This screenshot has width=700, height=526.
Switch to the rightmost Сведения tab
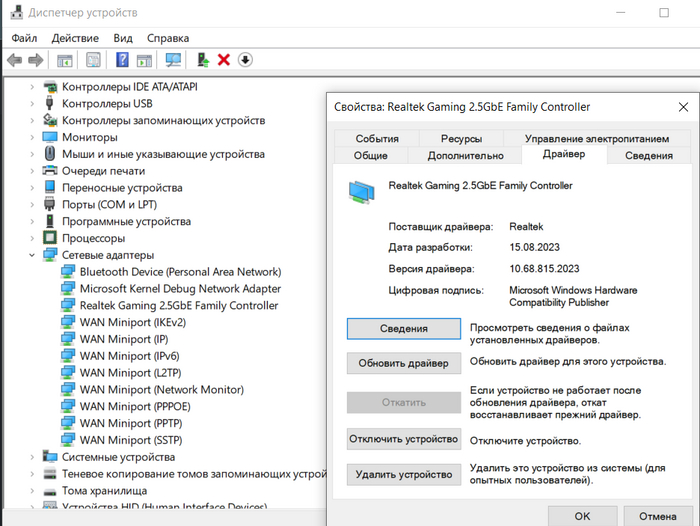pyautogui.click(x=649, y=155)
